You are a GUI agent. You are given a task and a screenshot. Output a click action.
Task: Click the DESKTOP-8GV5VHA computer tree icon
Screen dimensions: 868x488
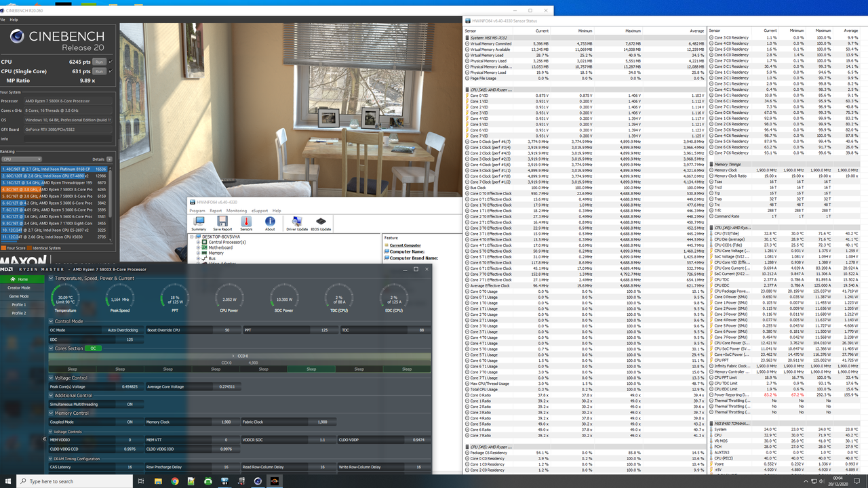199,237
